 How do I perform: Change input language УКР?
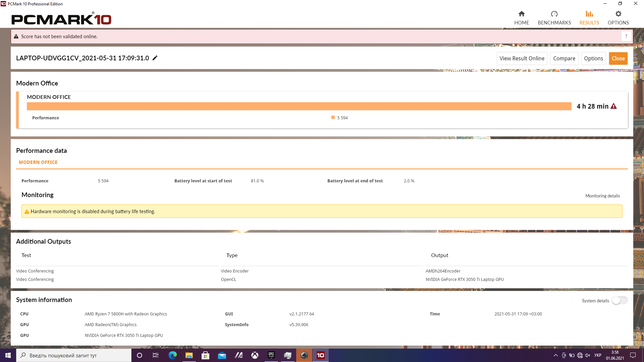[598, 355]
